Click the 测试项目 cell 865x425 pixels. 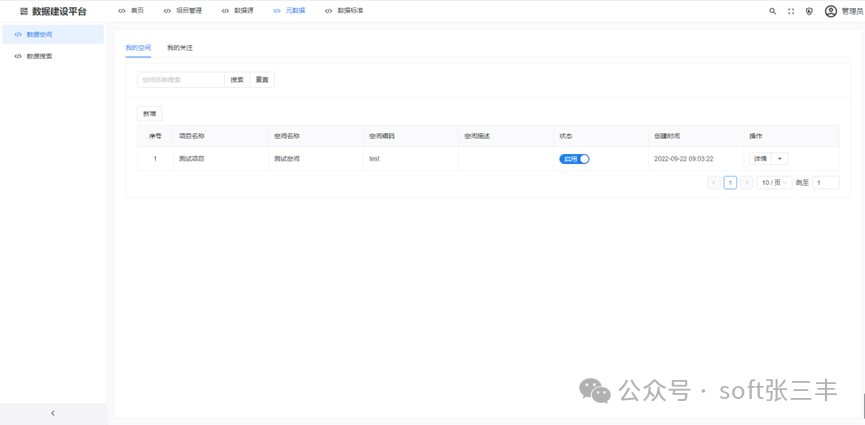pos(221,159)
